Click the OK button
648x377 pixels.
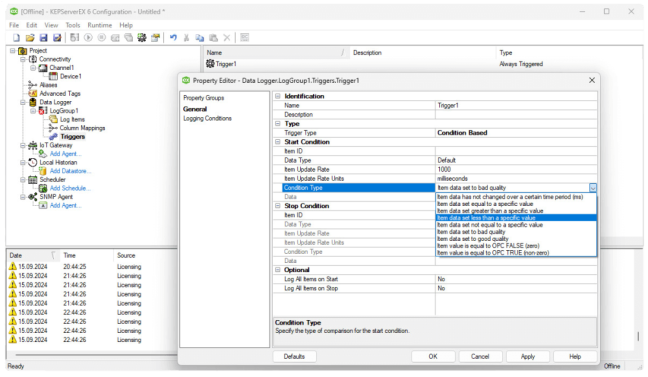pyautogui.click(x=433, y=357)
